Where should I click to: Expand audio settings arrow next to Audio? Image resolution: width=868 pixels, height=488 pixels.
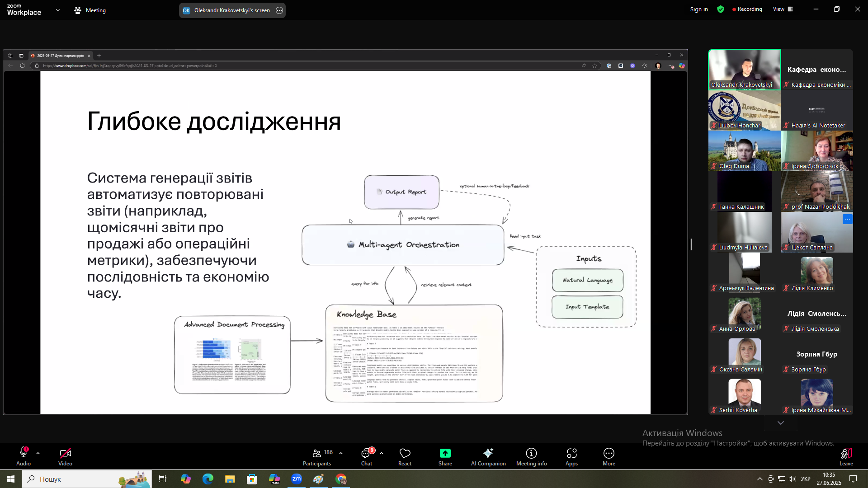point(38,453)
